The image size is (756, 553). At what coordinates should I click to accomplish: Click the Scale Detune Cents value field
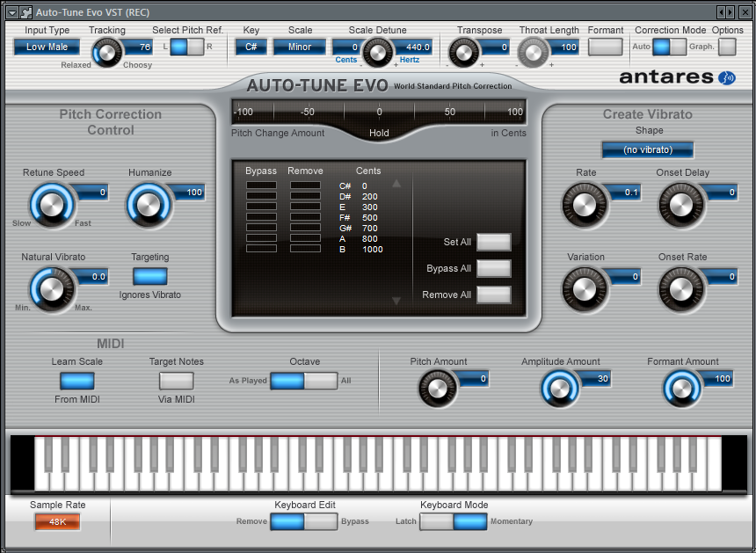346,47
